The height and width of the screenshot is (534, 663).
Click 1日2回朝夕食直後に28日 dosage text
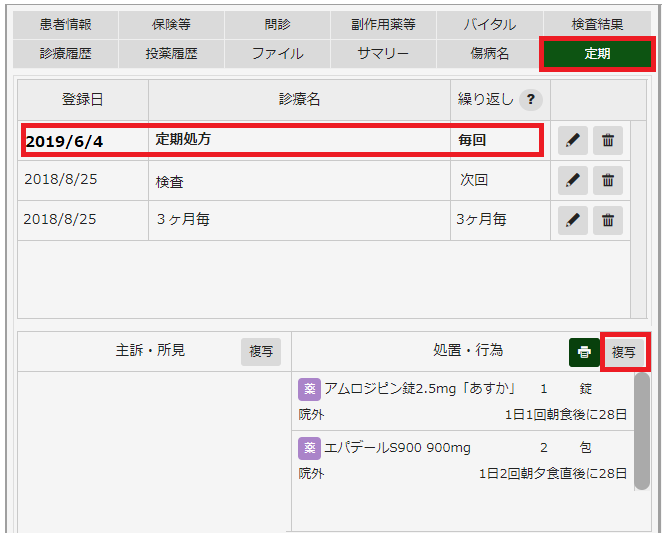553,474
